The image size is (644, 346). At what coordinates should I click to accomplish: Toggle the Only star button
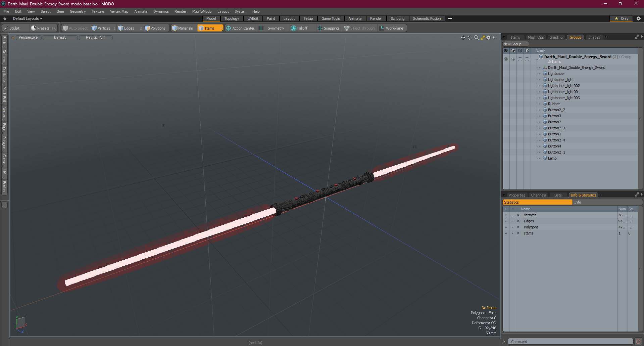point(621,18)
